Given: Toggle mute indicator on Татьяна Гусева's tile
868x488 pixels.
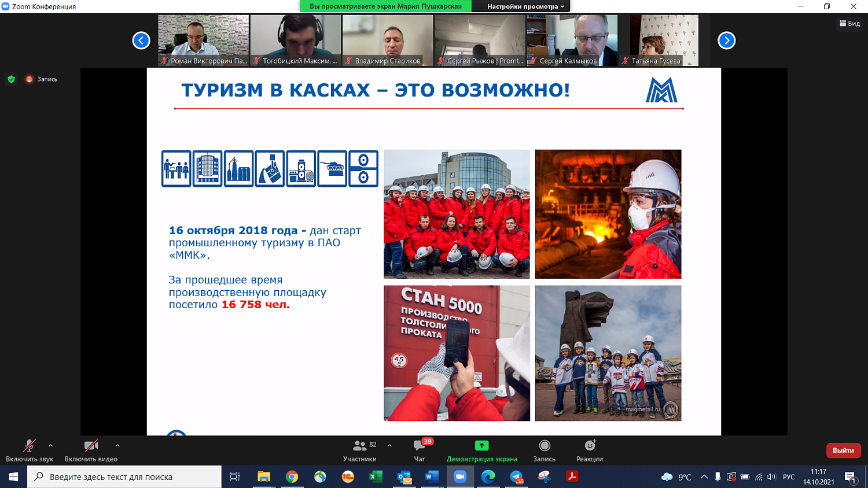Looking at the screenshot, I should [x=626, y=60].
